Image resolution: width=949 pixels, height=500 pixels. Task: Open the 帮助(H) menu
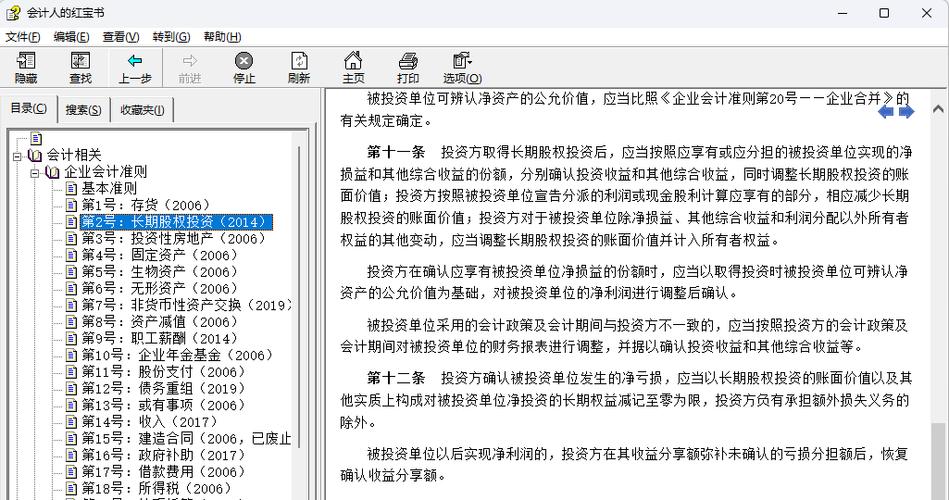coord(222,37)
